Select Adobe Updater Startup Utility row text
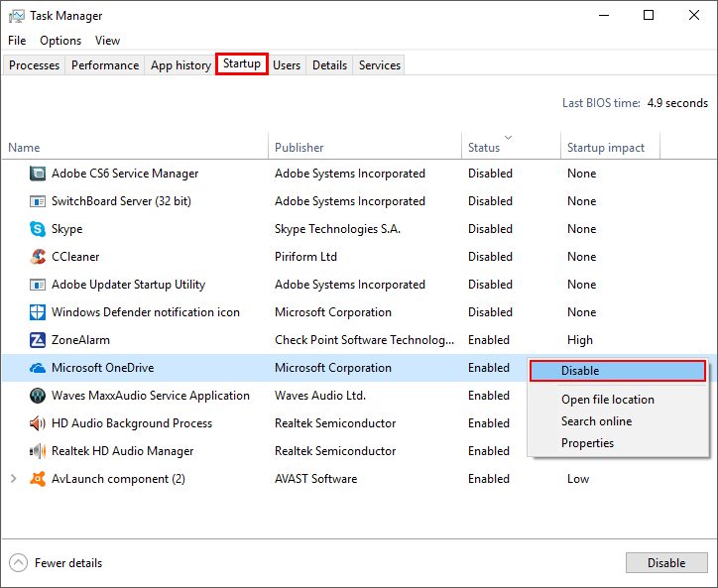 click(128, 285)
